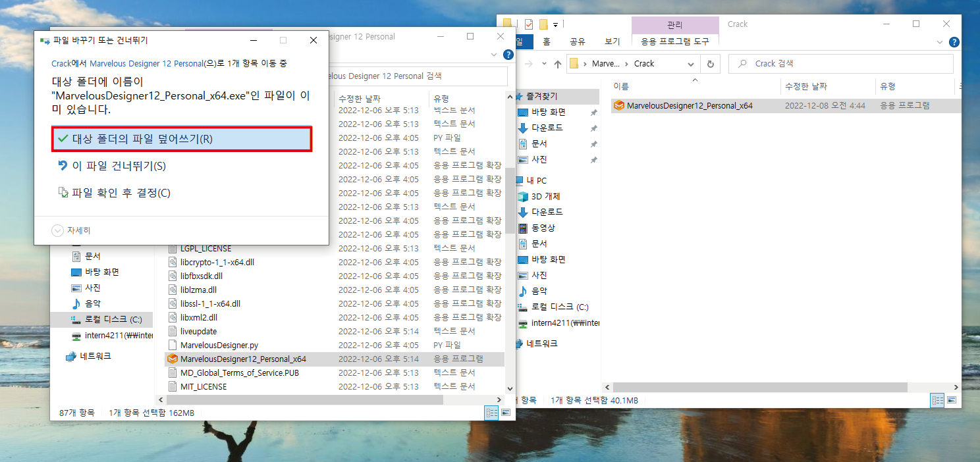Switch Crack window to details view icon
The height and width of the screenshot is (462, 980).
click(x=937, y=400)
